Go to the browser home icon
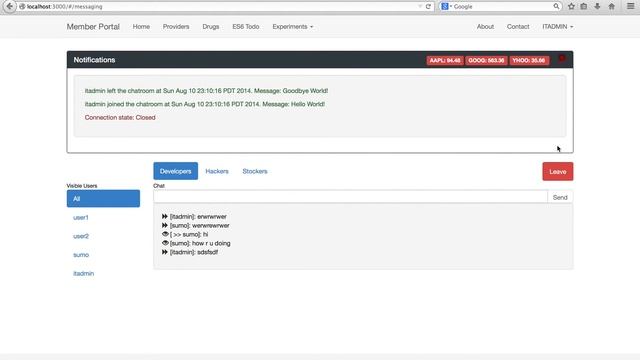This screenshot has width=640, height=360. click(x=611, y=7)
